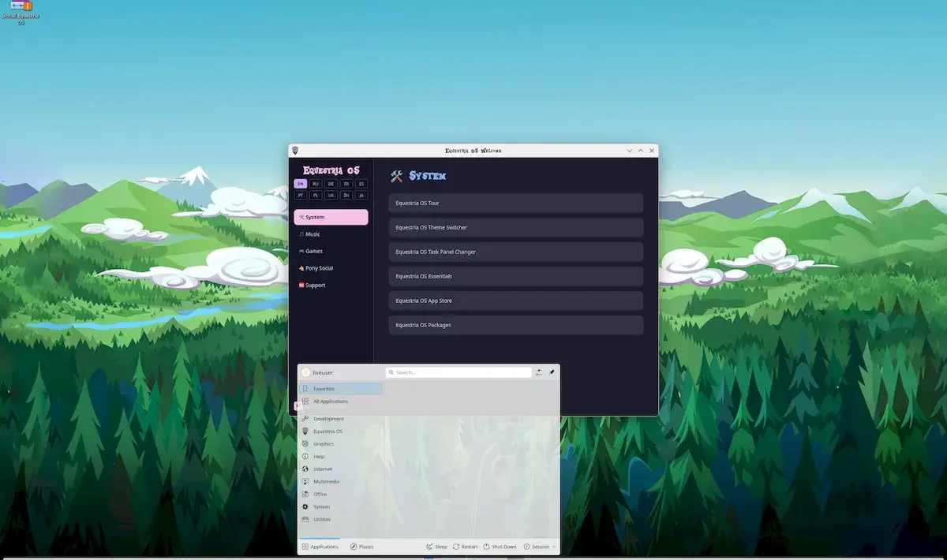Open the Help category in launcher

tap(341, 457)
